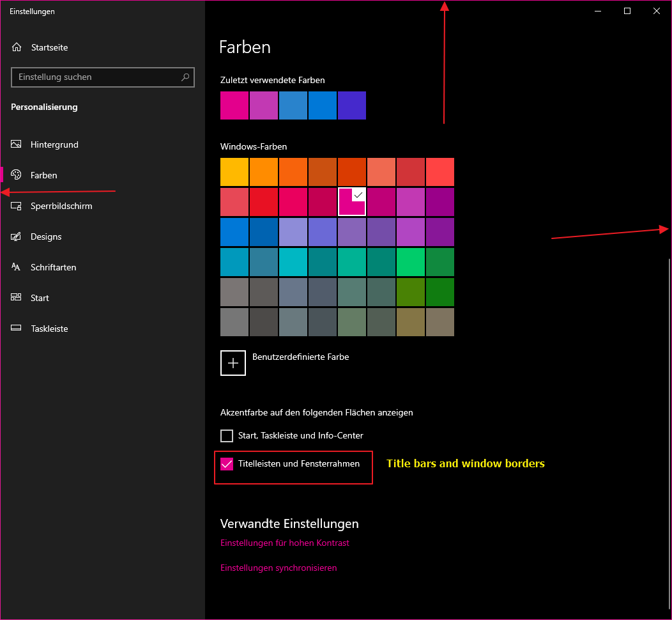Screen dimensions: 672x620
Task: Click inside the Einstellung suchen search box
Action: 96,77
